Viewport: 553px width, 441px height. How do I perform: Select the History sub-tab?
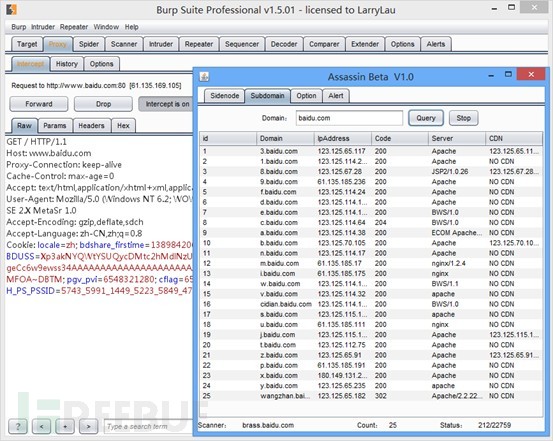(67, 64)
